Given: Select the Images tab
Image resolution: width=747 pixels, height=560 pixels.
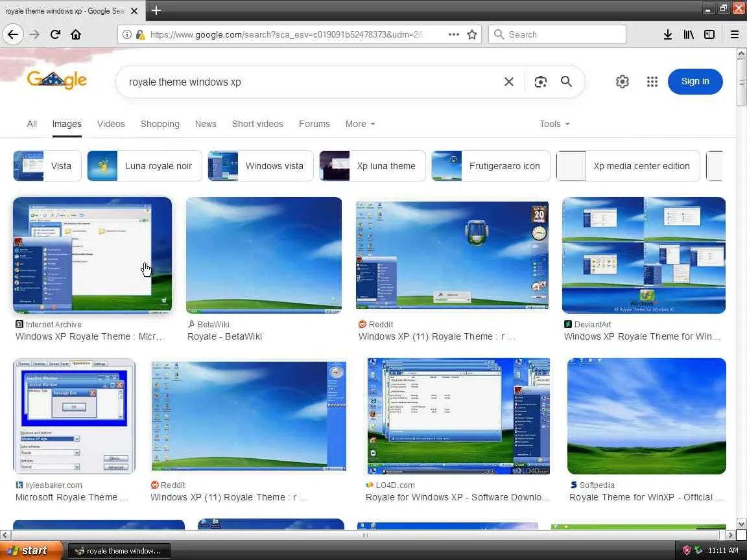Looking at the screenshot, I should tap(67, 124).
